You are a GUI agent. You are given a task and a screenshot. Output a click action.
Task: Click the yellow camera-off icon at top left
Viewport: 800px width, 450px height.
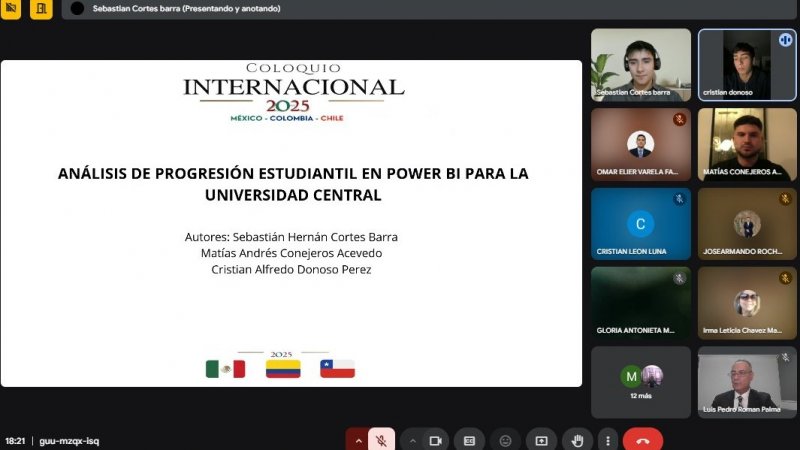[x=12, y=9]
